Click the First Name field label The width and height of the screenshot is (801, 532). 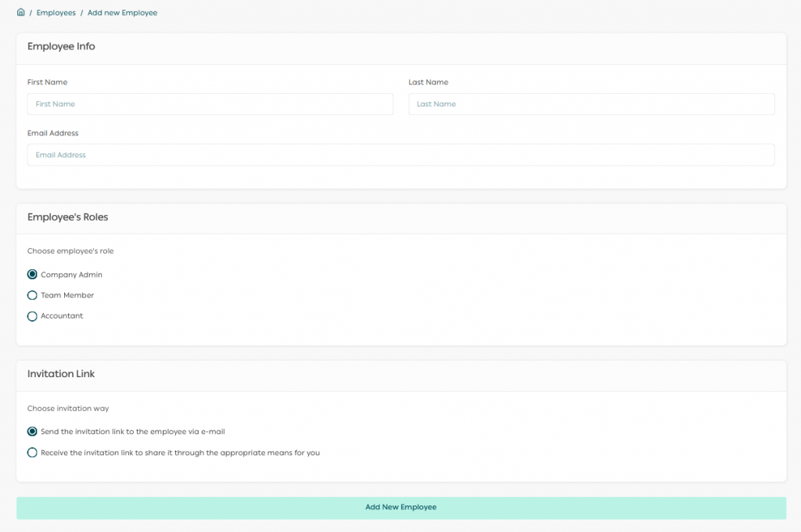click(47, 82)
